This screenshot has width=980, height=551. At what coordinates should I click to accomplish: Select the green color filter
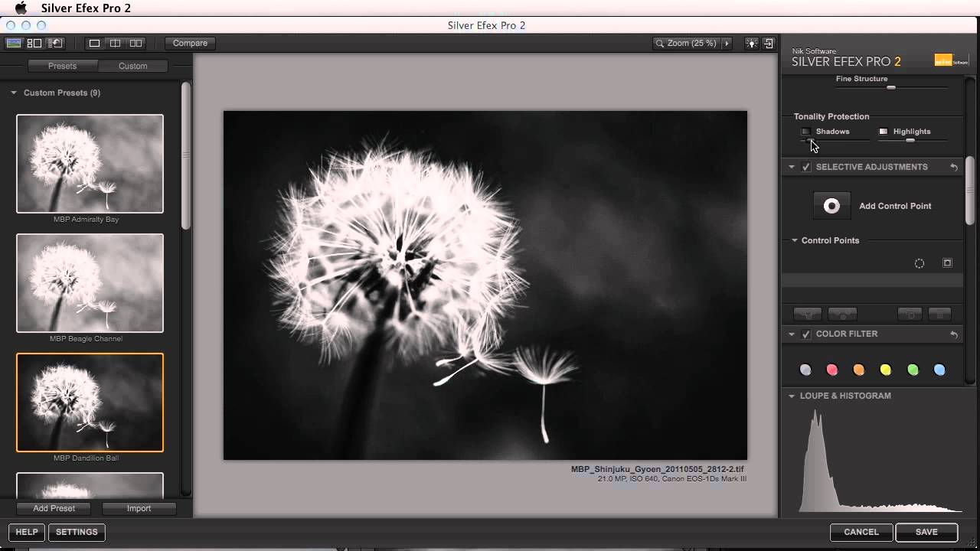point(913,370)
